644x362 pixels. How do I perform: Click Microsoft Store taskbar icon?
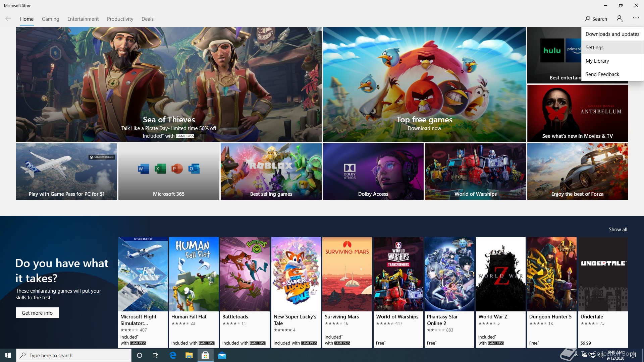tap(205, 355)
